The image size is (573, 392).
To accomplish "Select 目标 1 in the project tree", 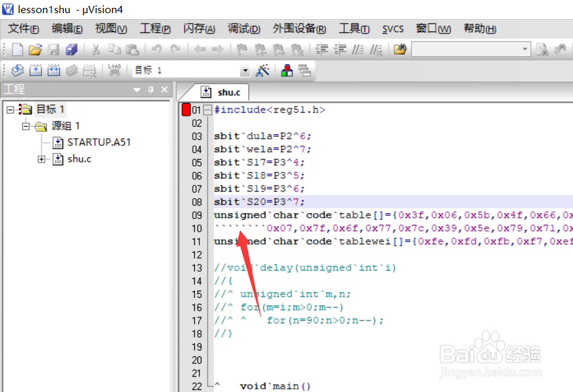I will pyautogui.click(x=50, y=109).
